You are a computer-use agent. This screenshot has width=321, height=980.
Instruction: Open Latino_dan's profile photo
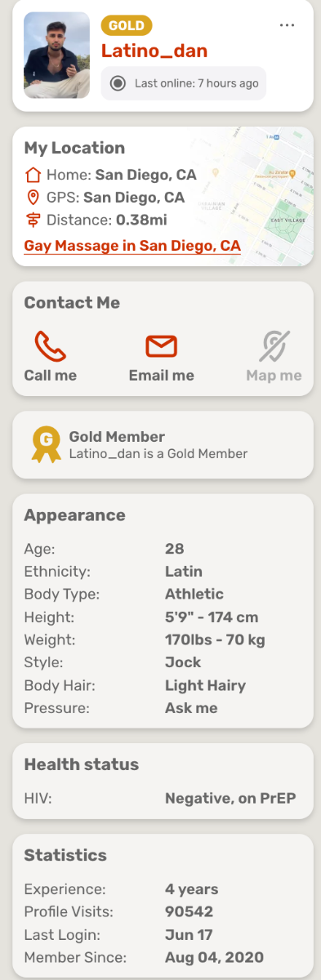[x=57, y=55]
